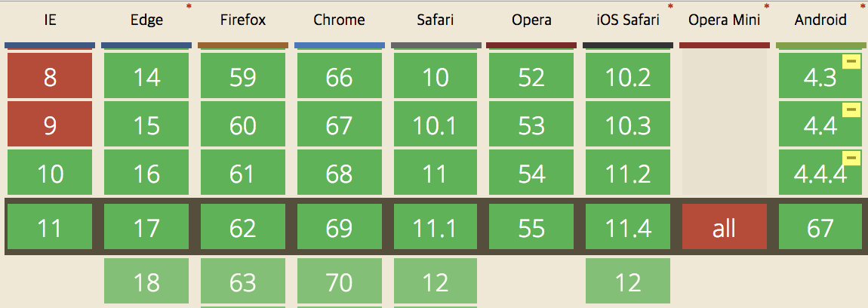Click the Firefox 59 support cell

click(x=243, y=75)
